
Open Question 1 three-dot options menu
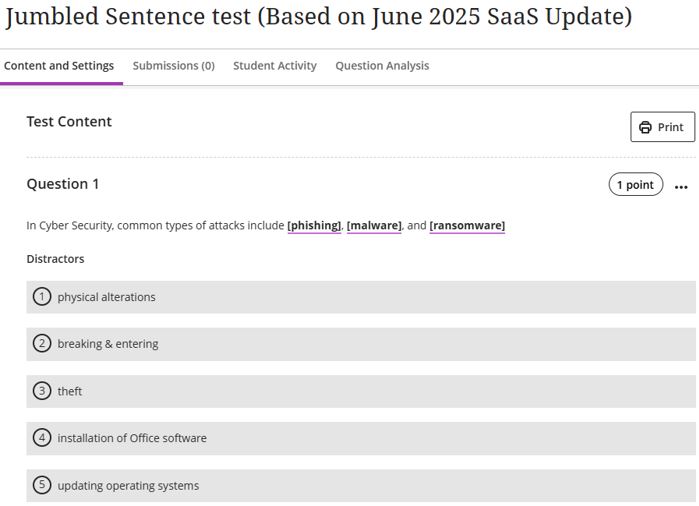click(x=681, y=186)
